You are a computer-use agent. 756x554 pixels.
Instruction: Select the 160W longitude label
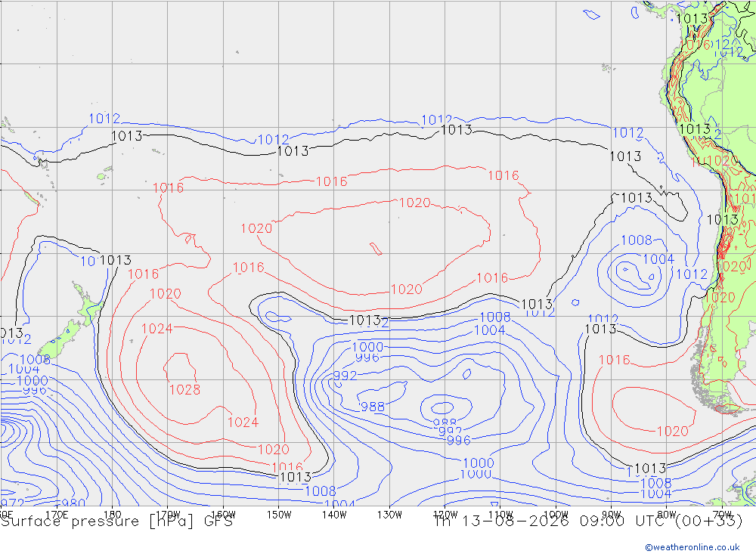point(223,515)
